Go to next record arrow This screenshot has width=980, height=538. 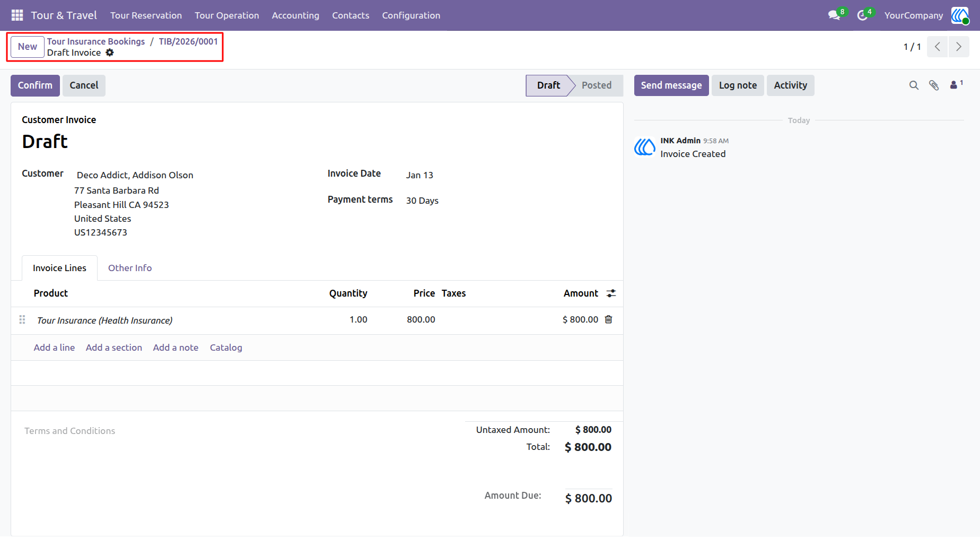coord(959,47)
